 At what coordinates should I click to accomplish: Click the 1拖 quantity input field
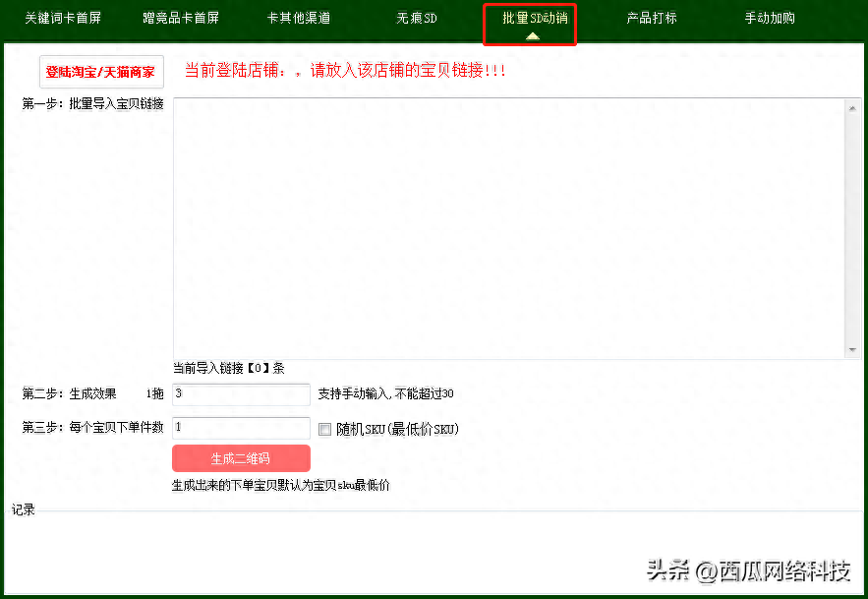coord(241,394)
